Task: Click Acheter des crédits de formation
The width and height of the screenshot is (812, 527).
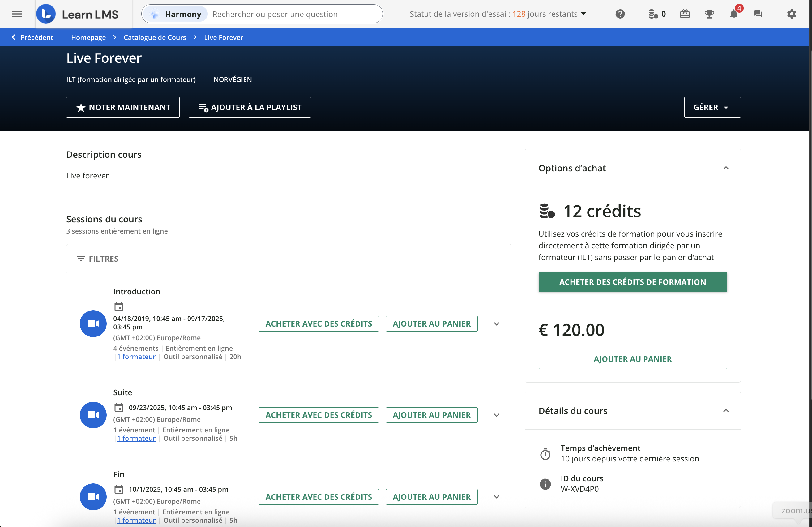Action: (632, 282)
